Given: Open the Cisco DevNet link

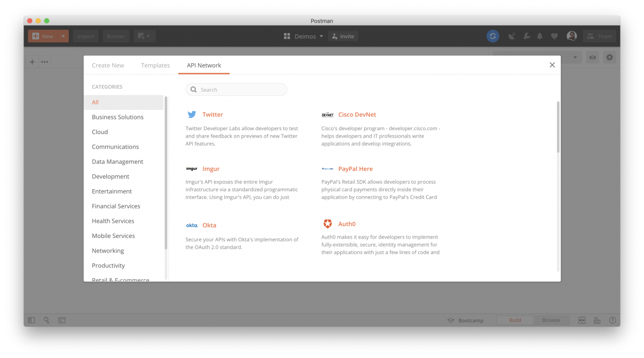Looking at the screenshot, I should point(357,115).
